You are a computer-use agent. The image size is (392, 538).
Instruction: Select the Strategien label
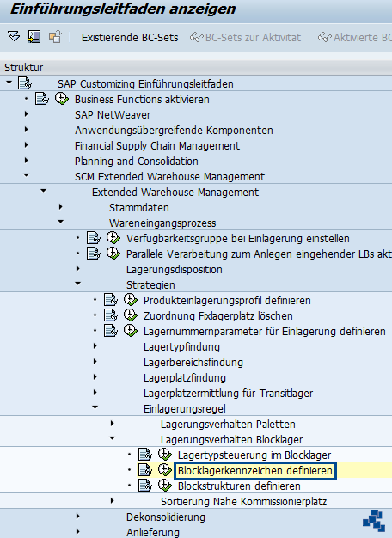[x=150, y=284]
